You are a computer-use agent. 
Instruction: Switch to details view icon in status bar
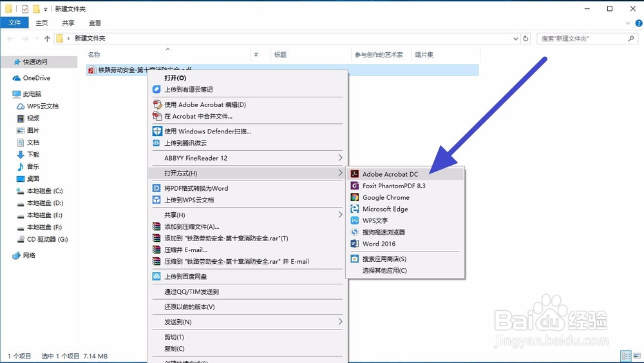point(626,356)
